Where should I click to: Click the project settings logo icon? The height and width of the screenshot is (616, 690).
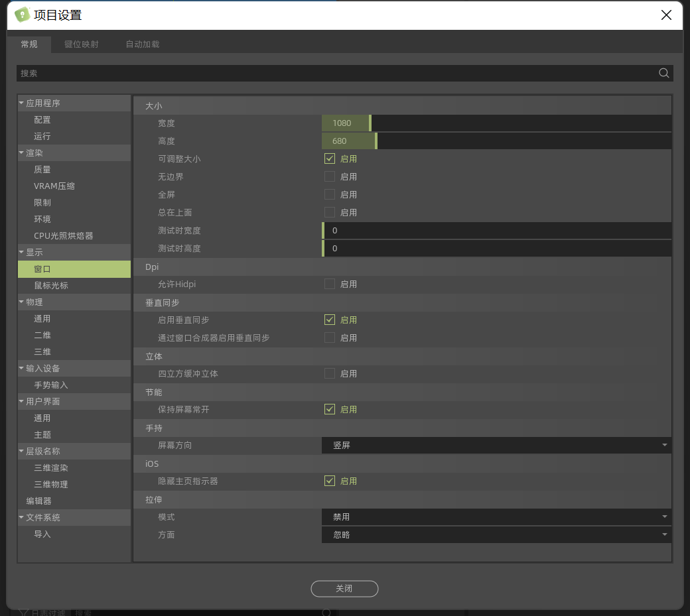[22, 15]
